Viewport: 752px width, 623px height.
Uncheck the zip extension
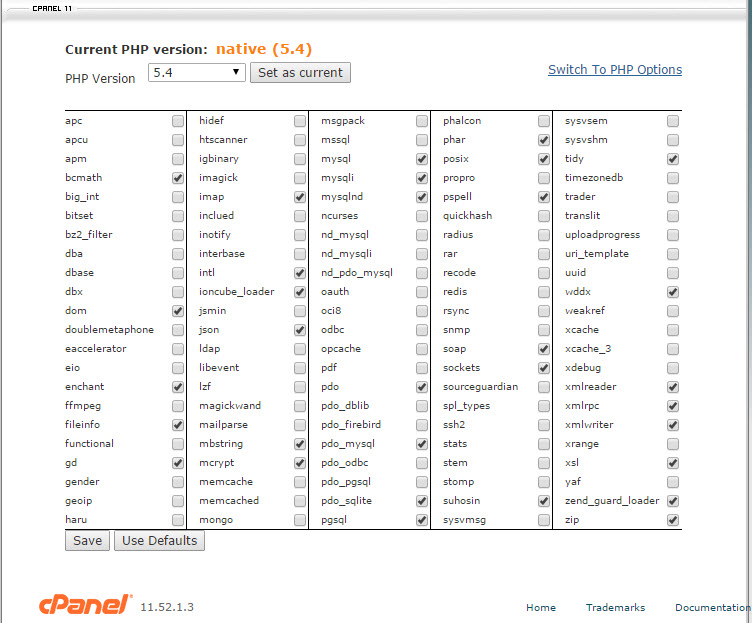tap(673, 520)
